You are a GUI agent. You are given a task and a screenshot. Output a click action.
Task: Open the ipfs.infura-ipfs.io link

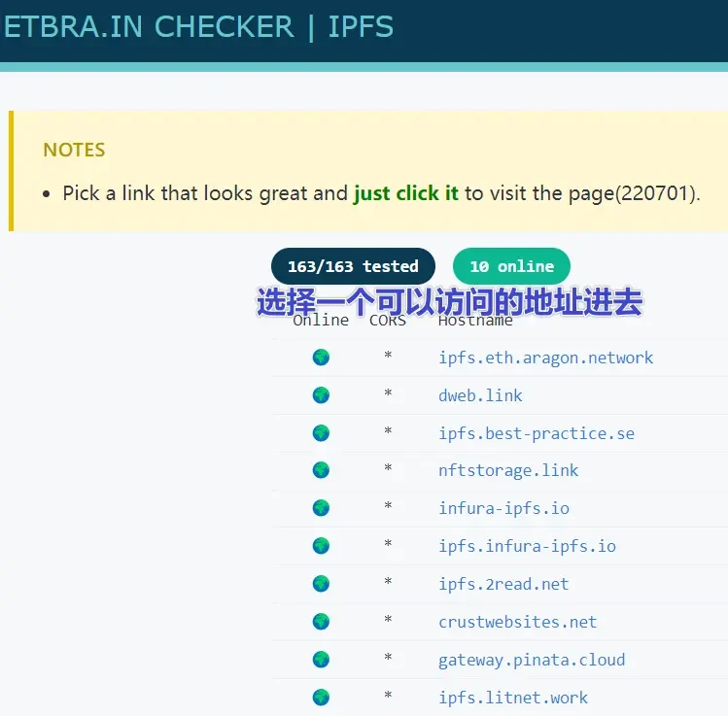pyautogui.click(x=527, y=546)
